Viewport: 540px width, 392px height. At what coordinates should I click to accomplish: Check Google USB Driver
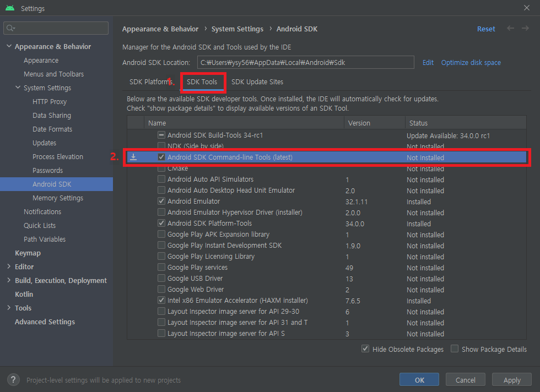coord(161,278)
